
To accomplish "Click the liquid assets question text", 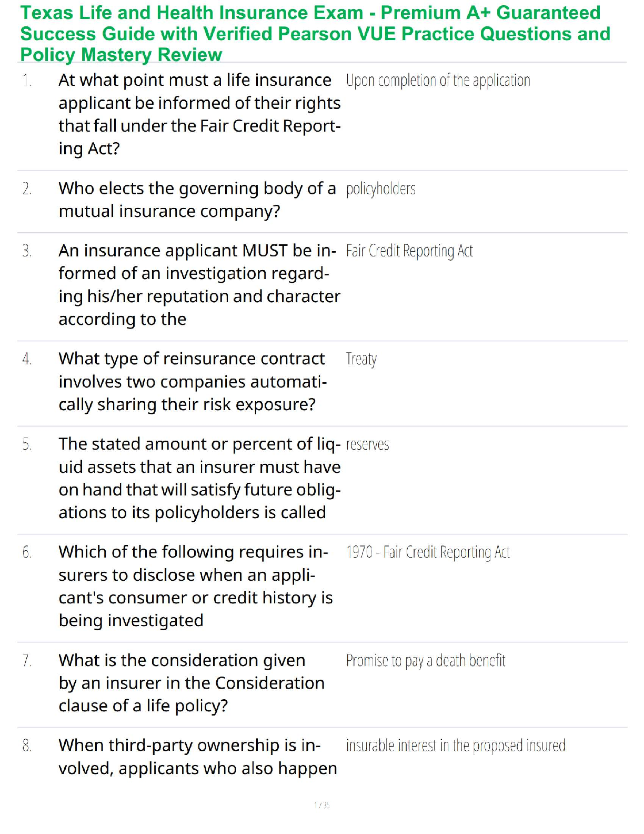I will pos(199,478).
